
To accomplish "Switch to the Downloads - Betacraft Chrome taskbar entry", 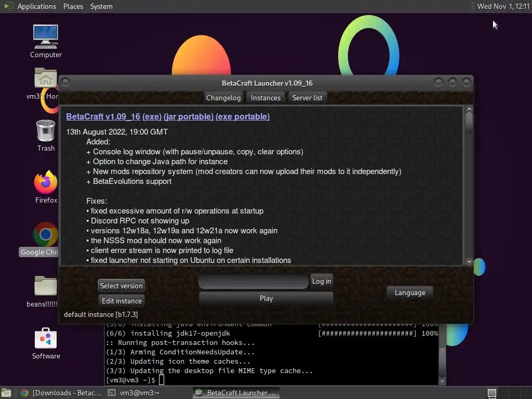I will click(61, 393).
